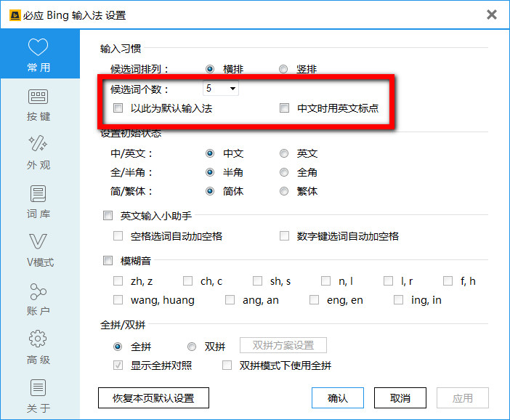Select 竖排 candidate layout
Screen dimensions: 510x420
tap(283, 69)
